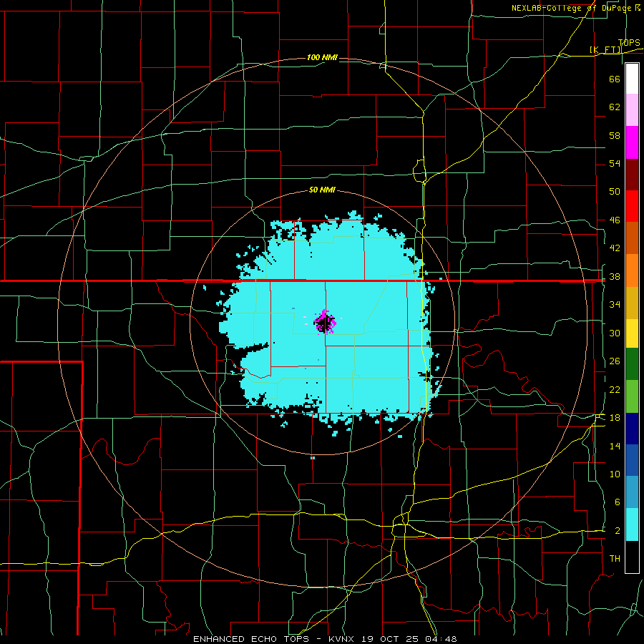Click the "26" legend value
Screen dimensions: 644x644
tap(615, 361)
